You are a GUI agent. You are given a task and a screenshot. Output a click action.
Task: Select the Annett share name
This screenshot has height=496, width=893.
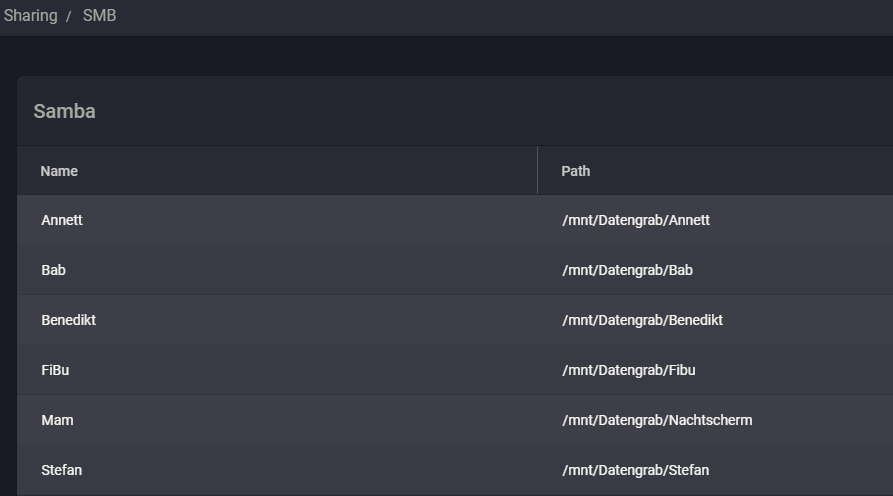[x=62, y=220]
